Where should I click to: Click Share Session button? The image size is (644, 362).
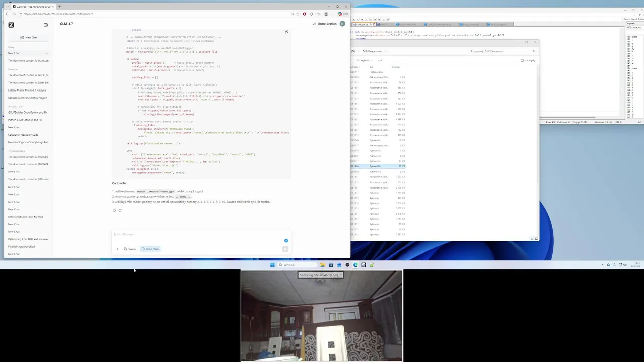coord(325,24)
